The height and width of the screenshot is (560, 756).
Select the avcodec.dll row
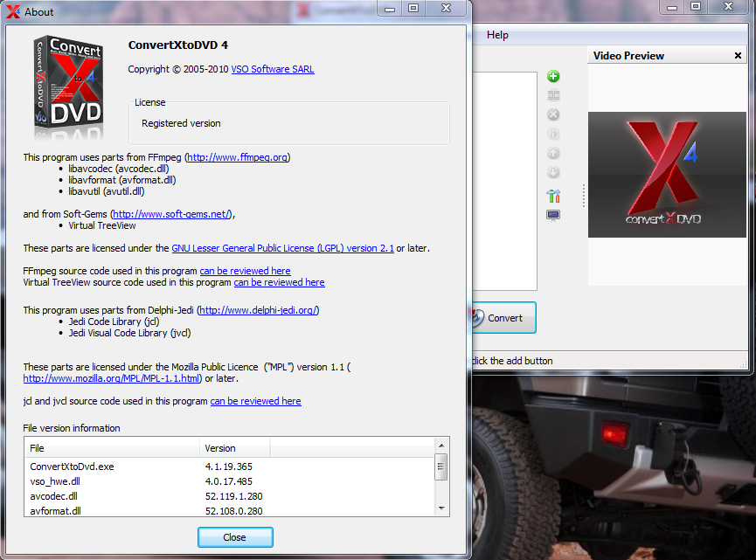coord(230,496)
